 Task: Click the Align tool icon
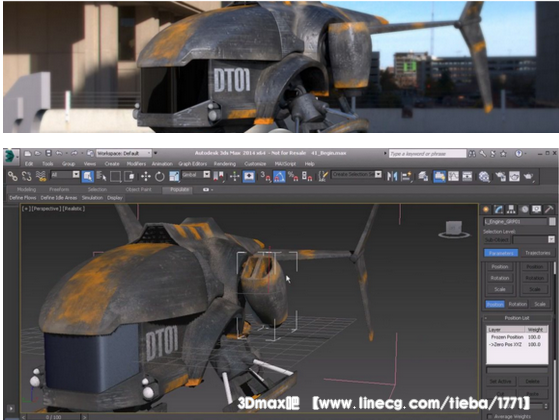[406, 176]
